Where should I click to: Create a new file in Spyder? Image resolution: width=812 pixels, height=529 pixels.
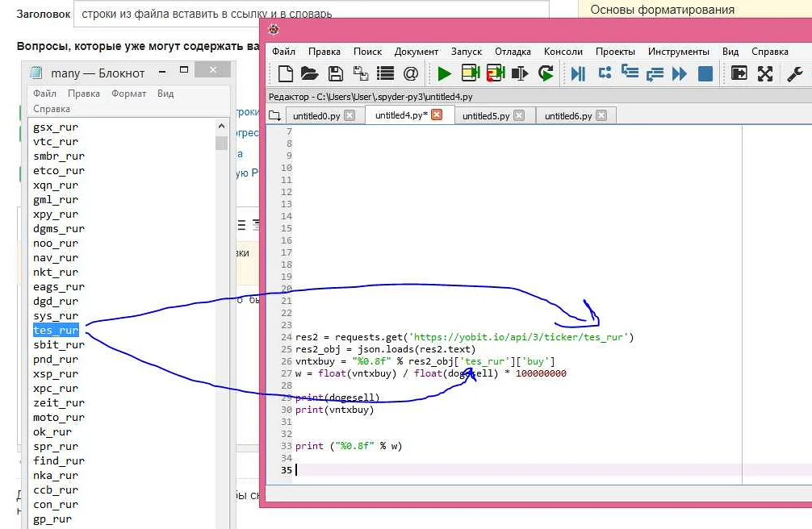pyautogui.click(x=285, y=74)
